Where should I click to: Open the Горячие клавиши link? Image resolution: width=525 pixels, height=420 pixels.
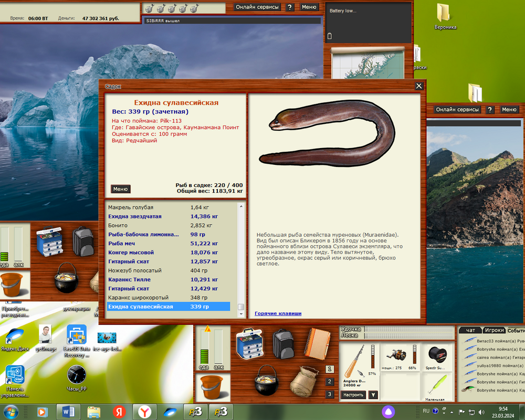click(x=278, y=313)
